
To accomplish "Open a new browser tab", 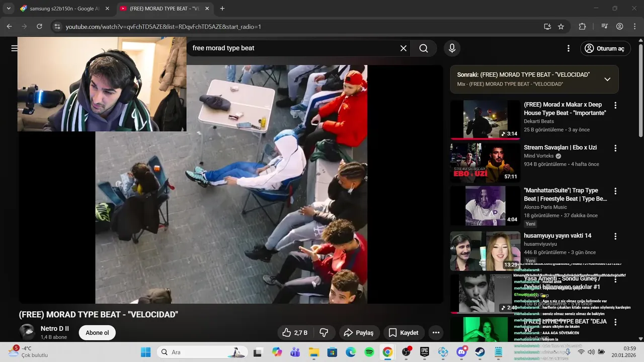I will point(222,9).
